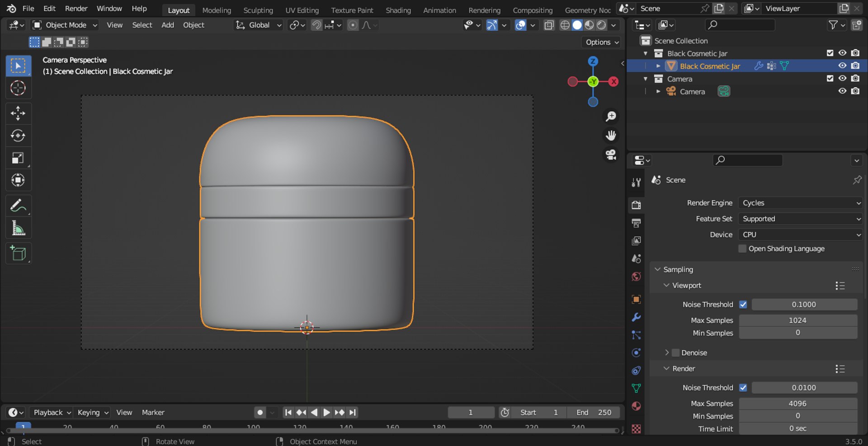Toggle camera view with camera icon
The width and height of the screenshot is (868, 446).
click(611, 155)
